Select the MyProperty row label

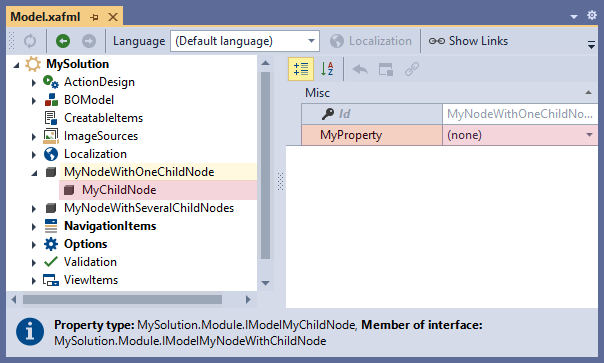[x=351, y=135]
